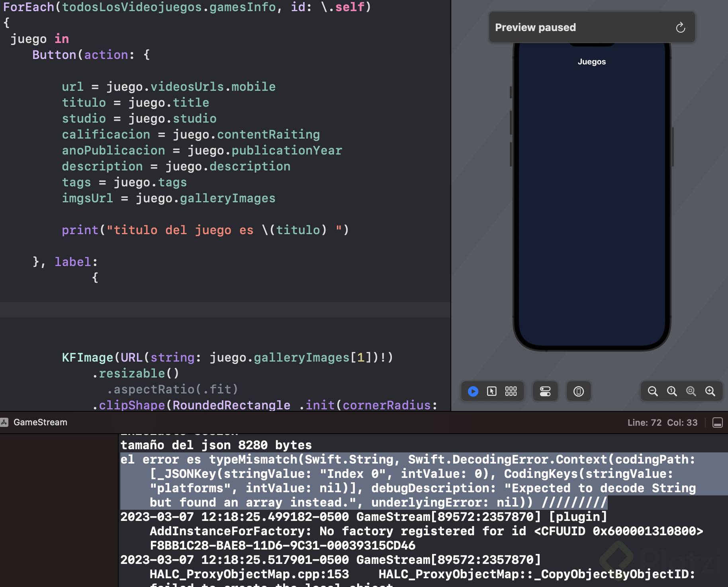Click the 'Preview paused' banner text
The height and width of the screenshot is (587, 728).
pos(535,27)
